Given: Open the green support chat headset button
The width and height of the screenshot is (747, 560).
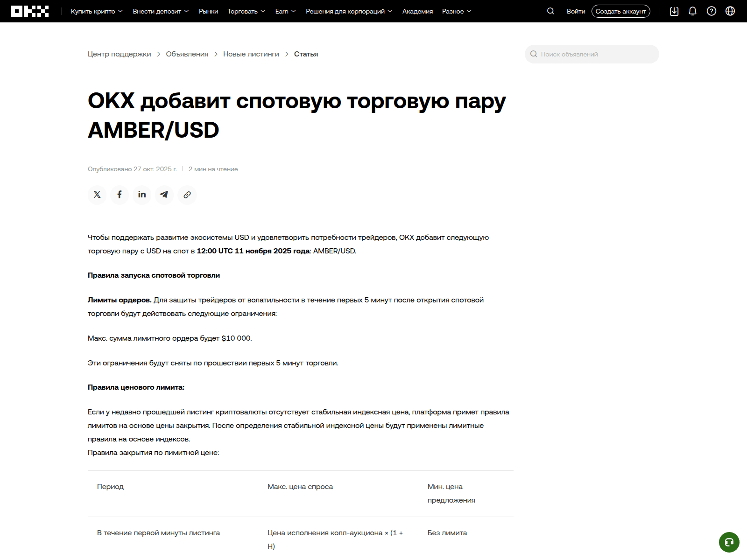Looking at the screenshot, I should tap(729, 542).
